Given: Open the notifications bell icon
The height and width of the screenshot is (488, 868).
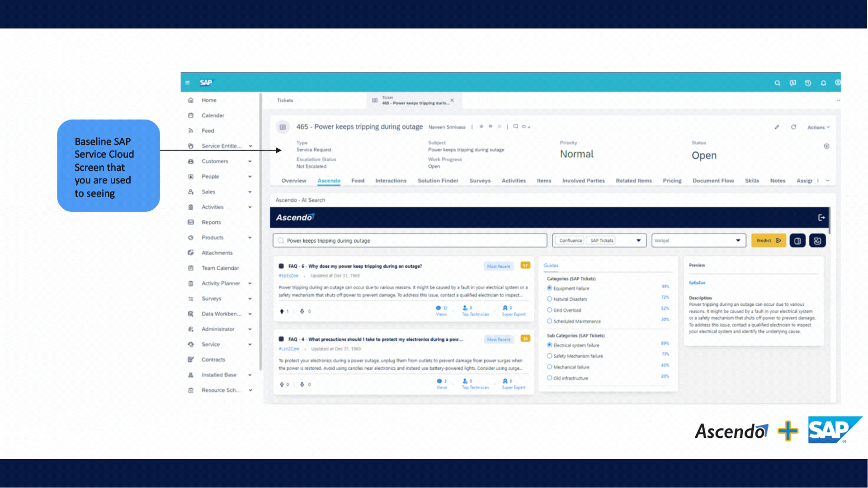Looking at the screenshot, I should click(823, 83).
